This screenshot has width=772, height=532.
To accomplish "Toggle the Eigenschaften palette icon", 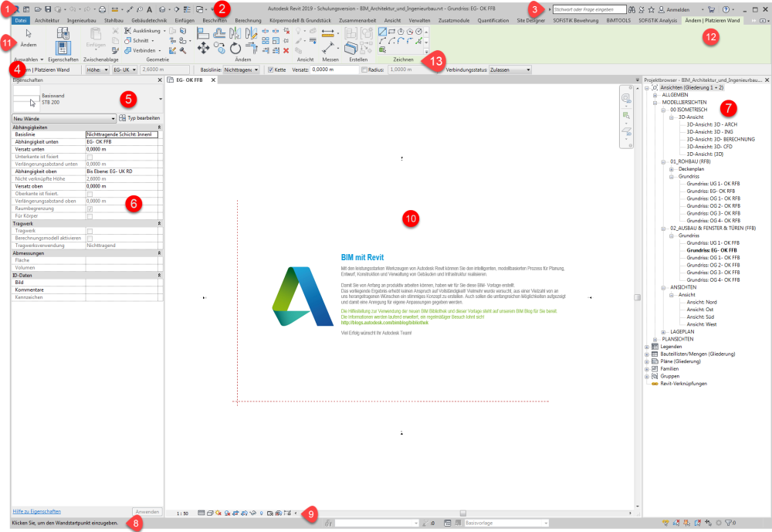I will [63, 48].
